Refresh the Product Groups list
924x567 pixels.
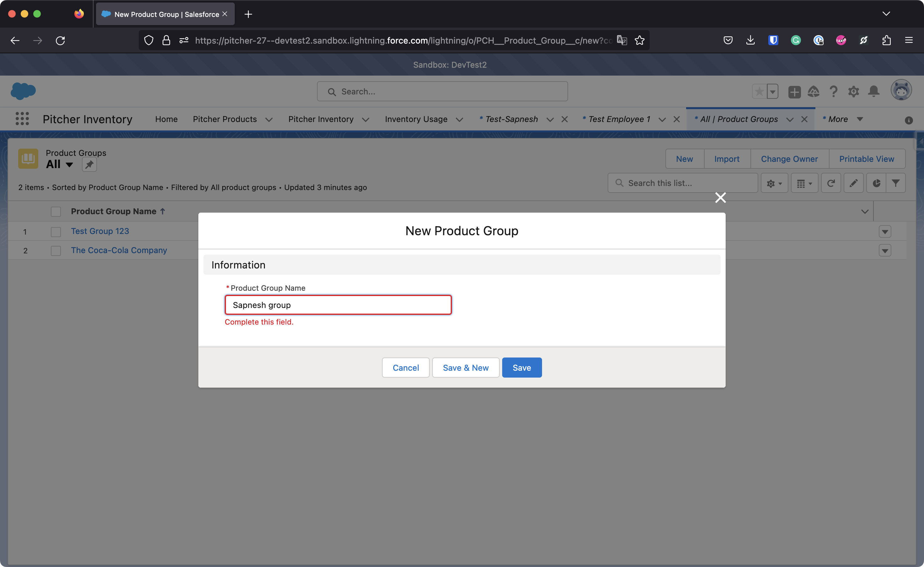830,183
